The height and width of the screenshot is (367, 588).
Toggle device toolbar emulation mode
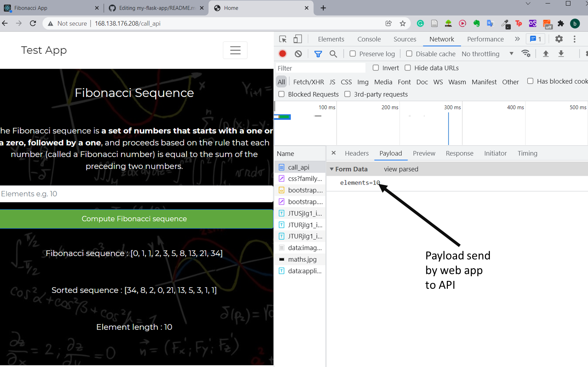pyautogui.click(x=297, y=39)
